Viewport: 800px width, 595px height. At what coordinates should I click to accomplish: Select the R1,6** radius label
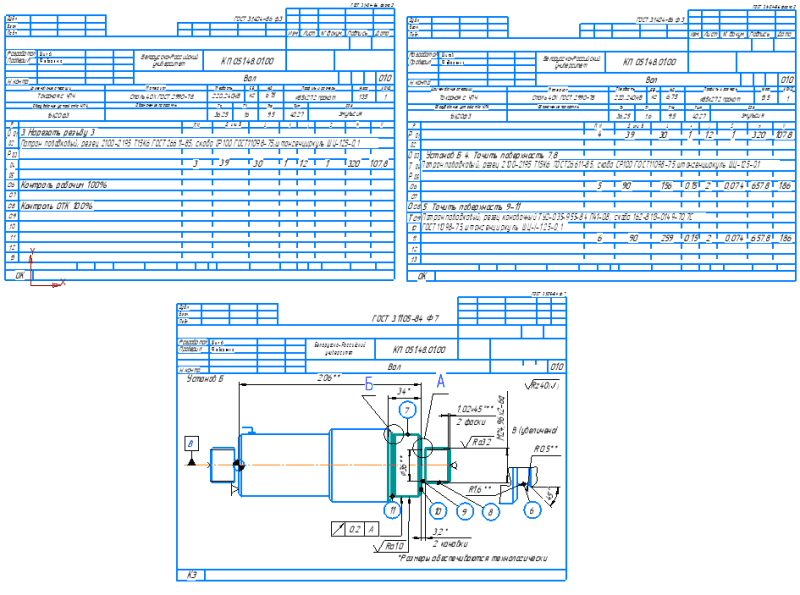[480, 489]
